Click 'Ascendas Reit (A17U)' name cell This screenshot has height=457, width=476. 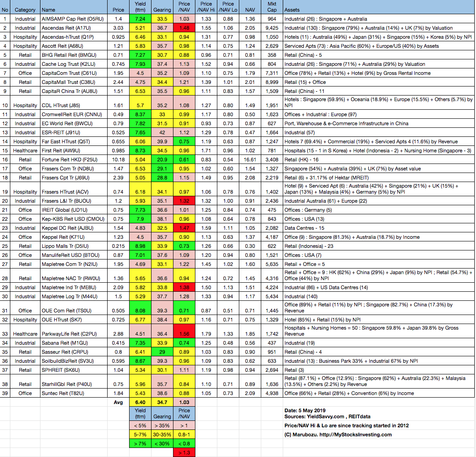point(74,28)
